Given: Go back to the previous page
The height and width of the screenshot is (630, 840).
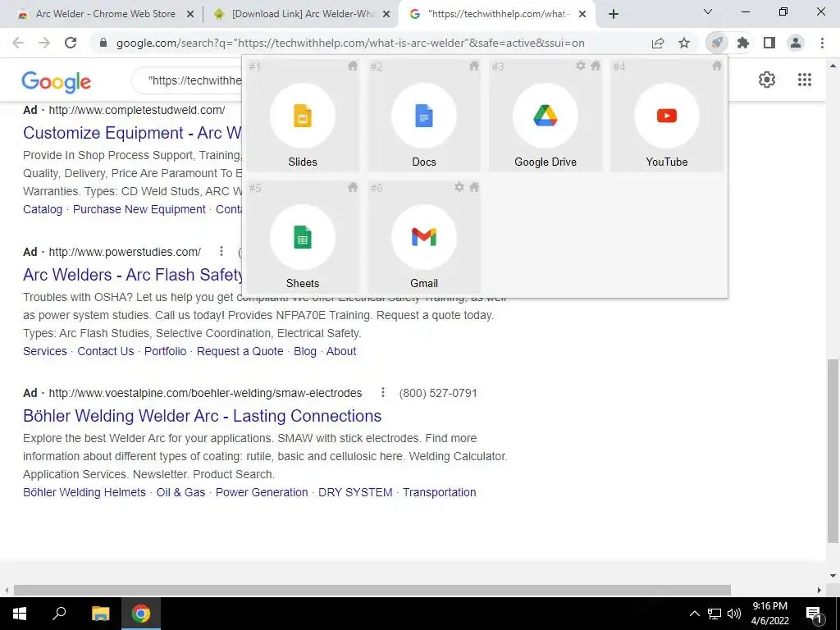Looking at the screenshot, I should pos(18,43).
